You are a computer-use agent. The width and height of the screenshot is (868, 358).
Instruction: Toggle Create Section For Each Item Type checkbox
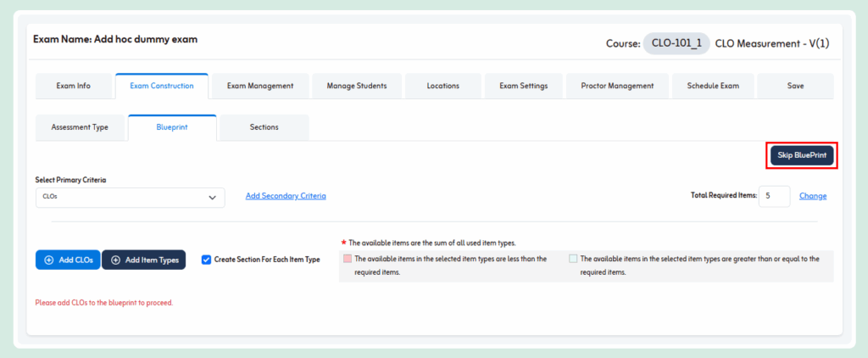pos(206,260)
